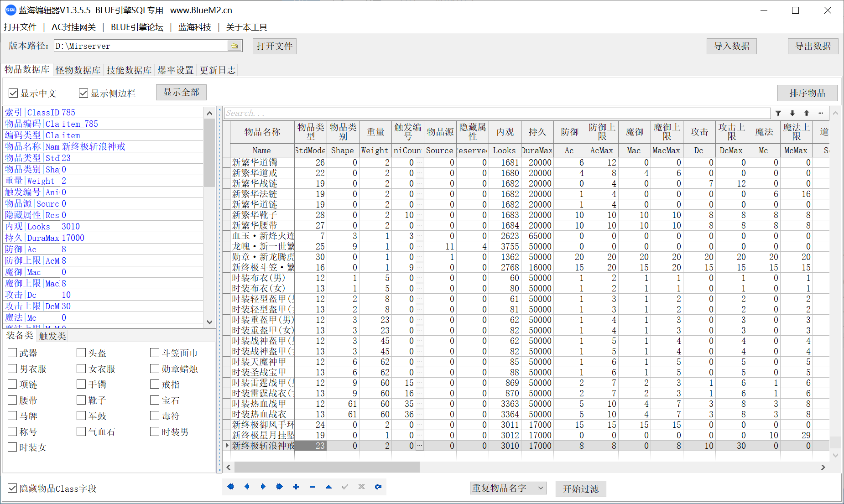Check the 武器 equipment filter

point(13,353)
